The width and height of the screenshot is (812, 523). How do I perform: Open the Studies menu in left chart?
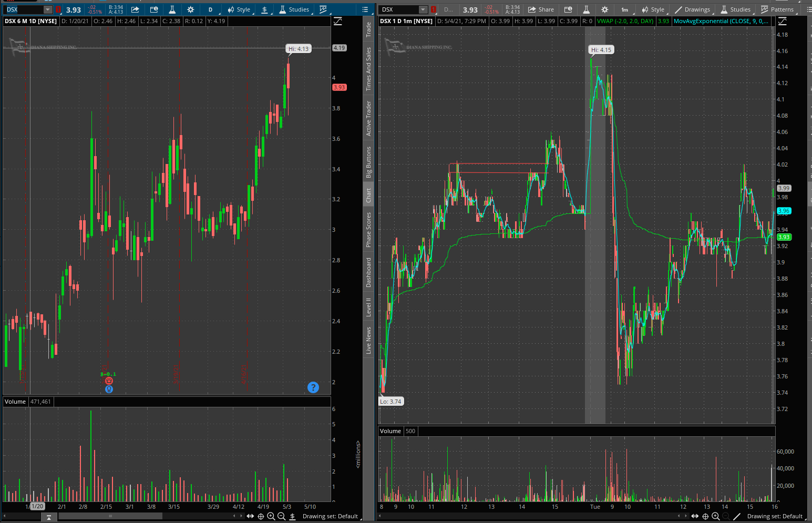tap(295, 9)
